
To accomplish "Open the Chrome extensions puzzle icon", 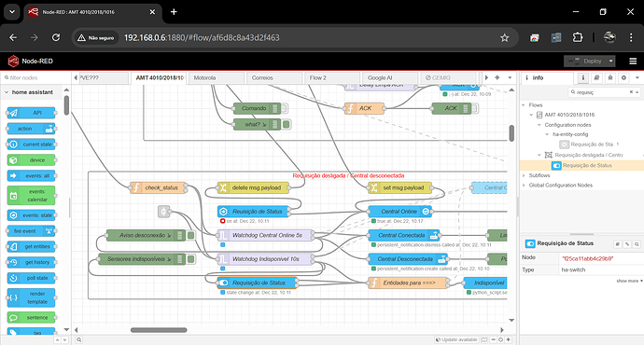I will [578, 37].
